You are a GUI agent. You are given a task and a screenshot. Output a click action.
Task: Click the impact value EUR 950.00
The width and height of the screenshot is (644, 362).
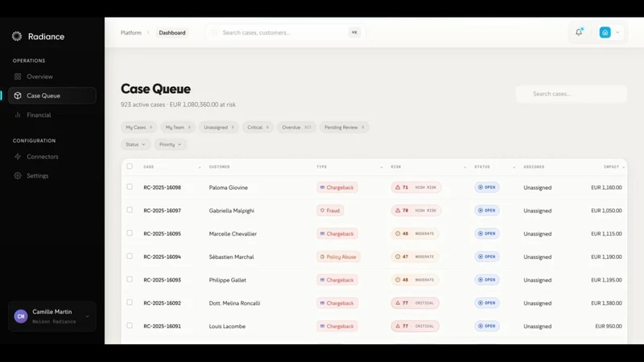609,327
